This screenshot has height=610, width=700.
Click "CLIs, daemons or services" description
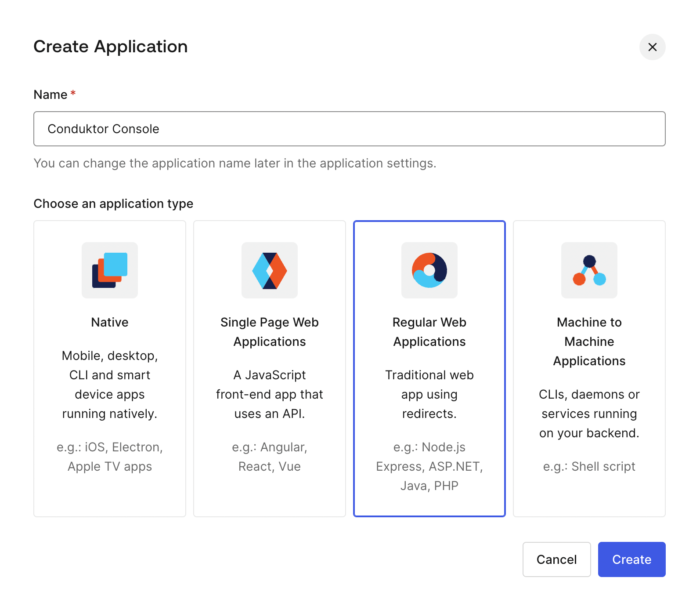point(589,414)
